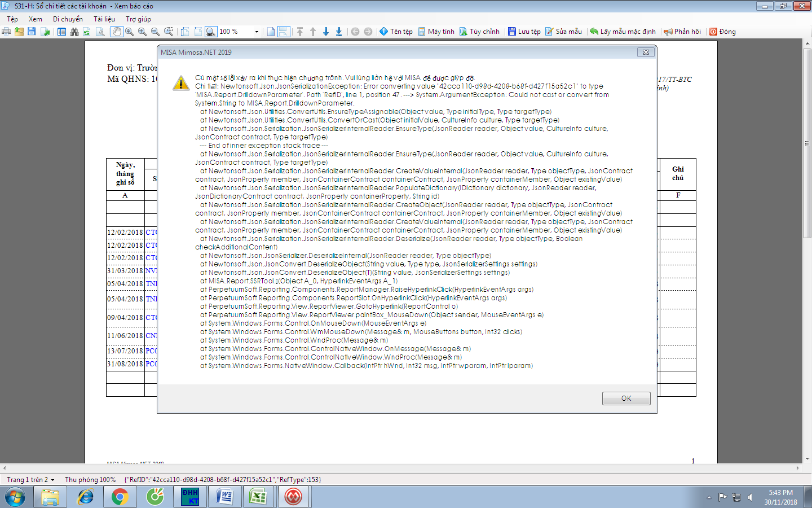Click the next page down arrow

coord(326,32)
